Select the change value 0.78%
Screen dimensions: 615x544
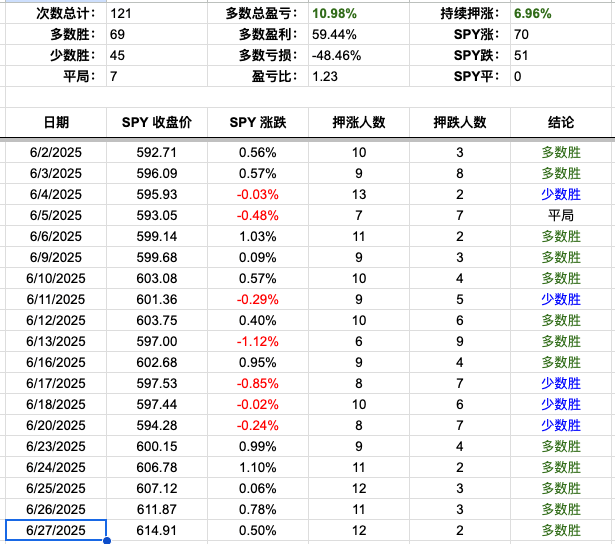(x=258, y=509)
